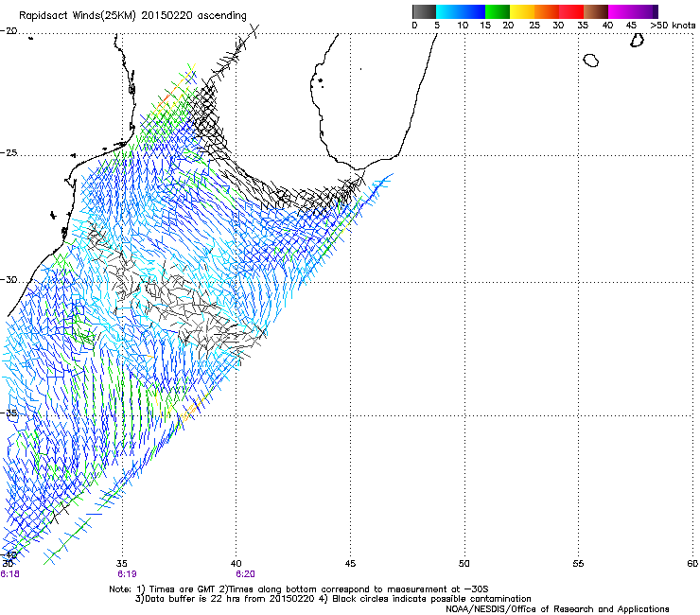The height and width of the screenshot is (615, 700).
Task: Click the '-20' latitude label
Action: 9,31
